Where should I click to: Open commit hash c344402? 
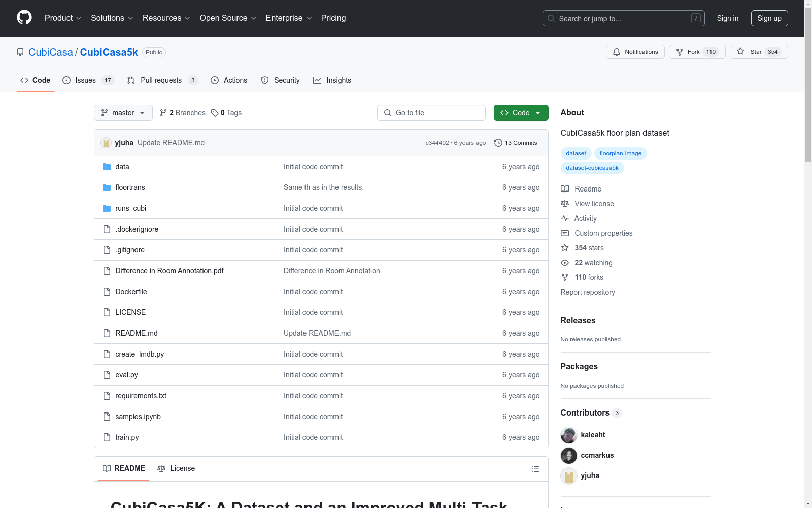[x=437, y=143]
